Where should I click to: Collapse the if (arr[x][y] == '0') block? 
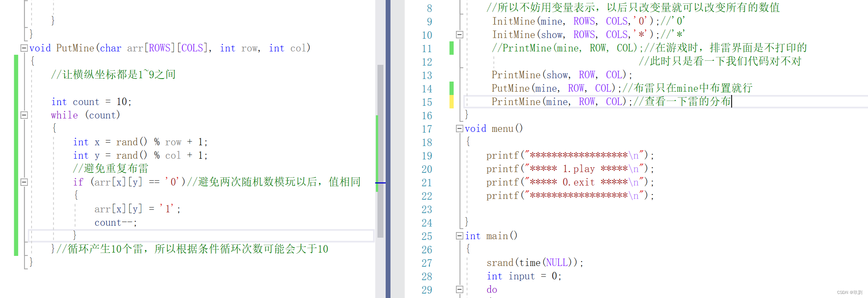pyautogui.click(x=24, y=182)
